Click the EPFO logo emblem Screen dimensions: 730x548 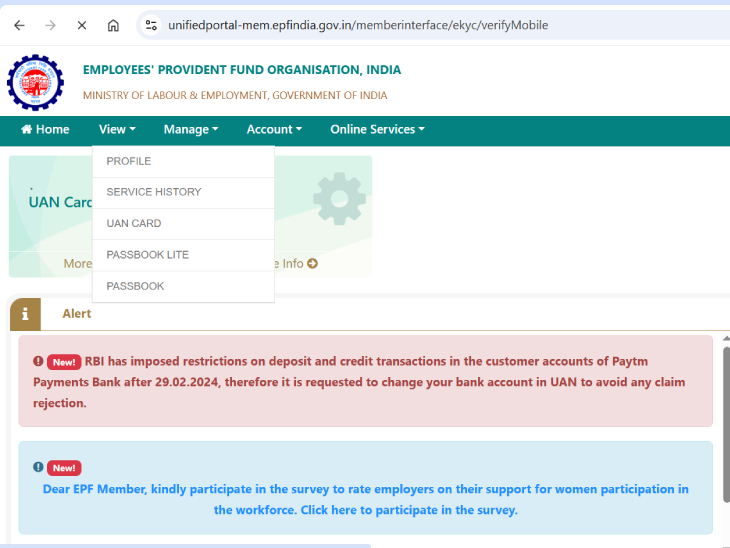click(x=35, y=82)
